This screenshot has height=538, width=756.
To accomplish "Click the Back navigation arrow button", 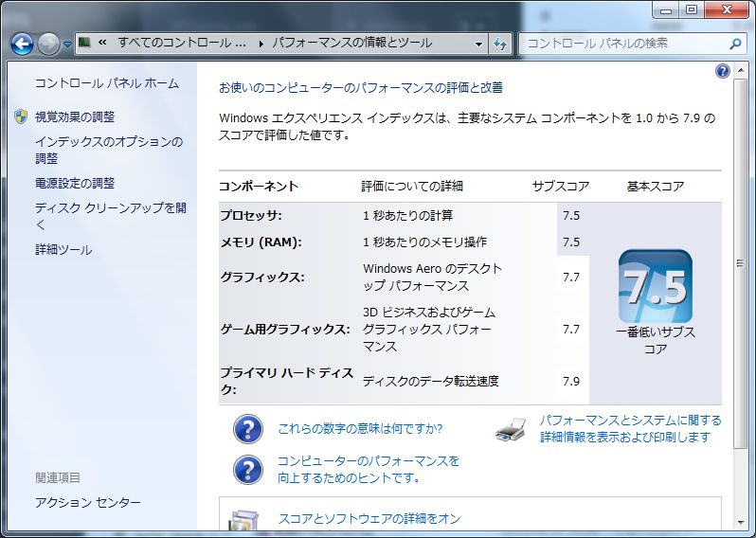I will (22, 45).
